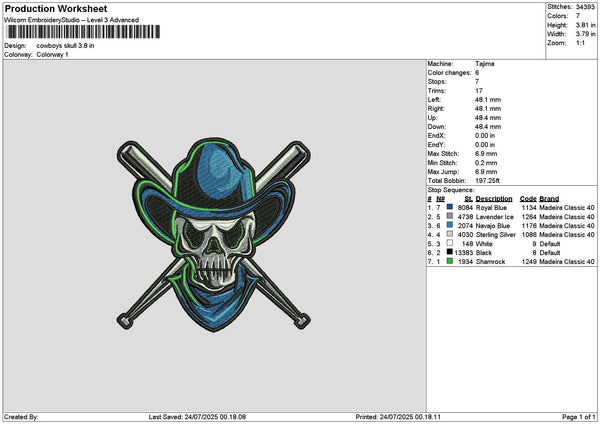Click the Machine value Tajima
This screenshot has width=600, height=424.
coord(485,63)
